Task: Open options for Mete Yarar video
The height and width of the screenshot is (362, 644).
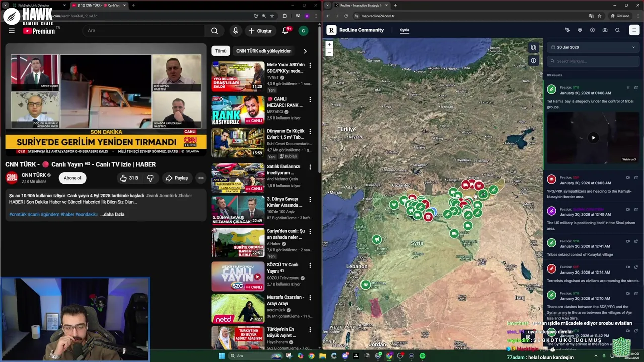Action: [310, 65]
